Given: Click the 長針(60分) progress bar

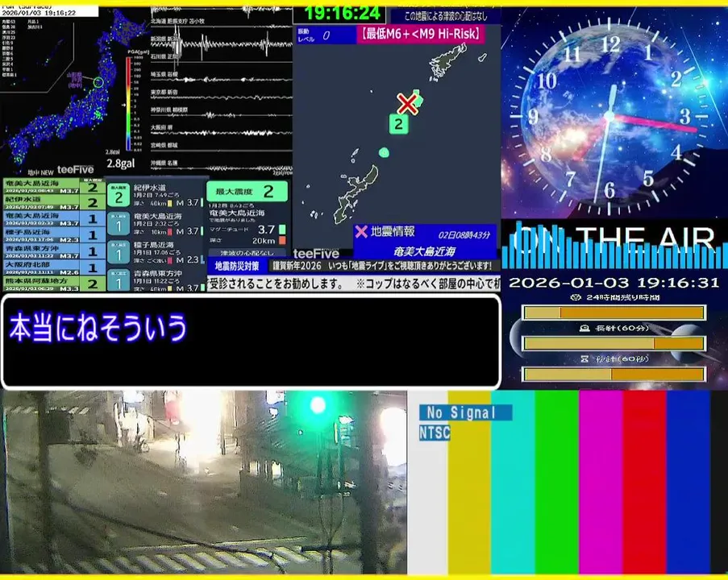Looking at the screenshot, I should point(614,343).
